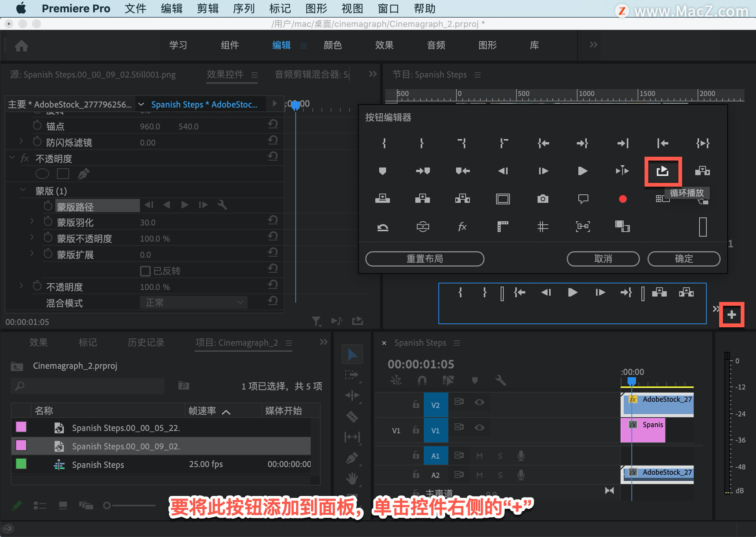
Task: Select the Pen tool in tools panel
Action: (x=352, y=458)
